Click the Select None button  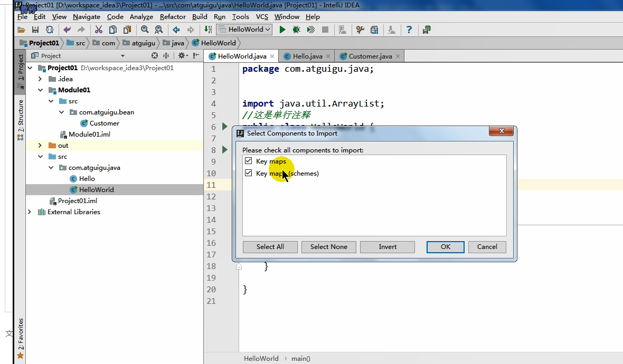tap(328, 247)
